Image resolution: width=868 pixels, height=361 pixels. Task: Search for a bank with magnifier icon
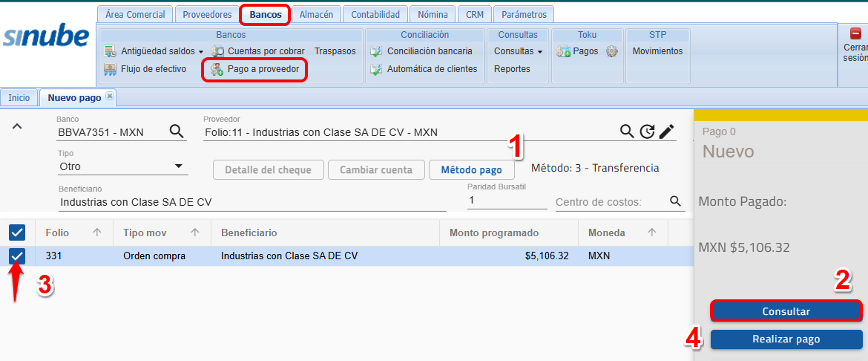pyautogui.click(x=176, y=131)
